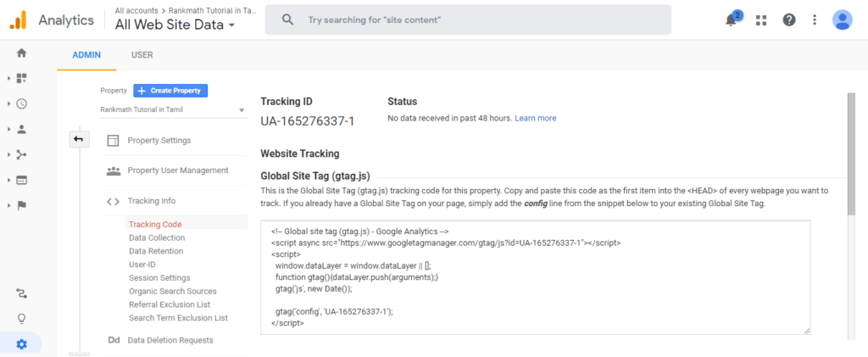Open the All Web Site Data dropdown

175,25
